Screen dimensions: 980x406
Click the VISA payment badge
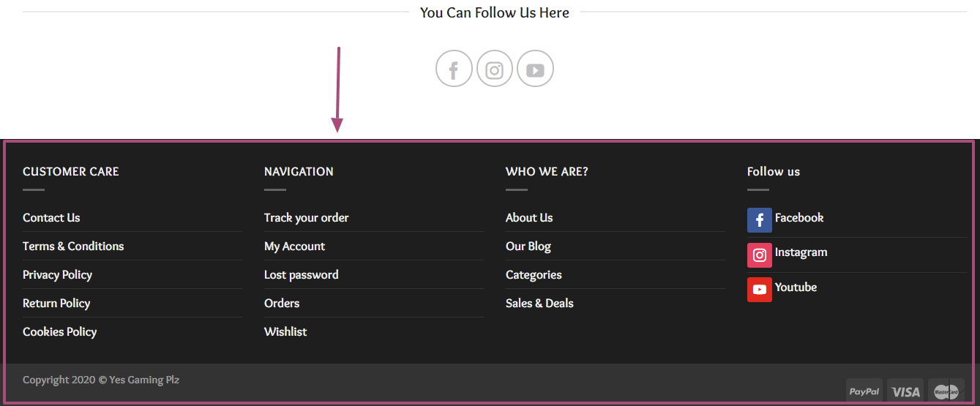(x=905, y=391)
